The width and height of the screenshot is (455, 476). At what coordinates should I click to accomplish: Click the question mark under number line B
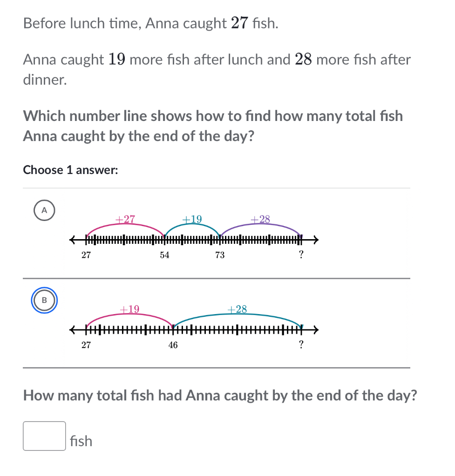click(301, 345)
